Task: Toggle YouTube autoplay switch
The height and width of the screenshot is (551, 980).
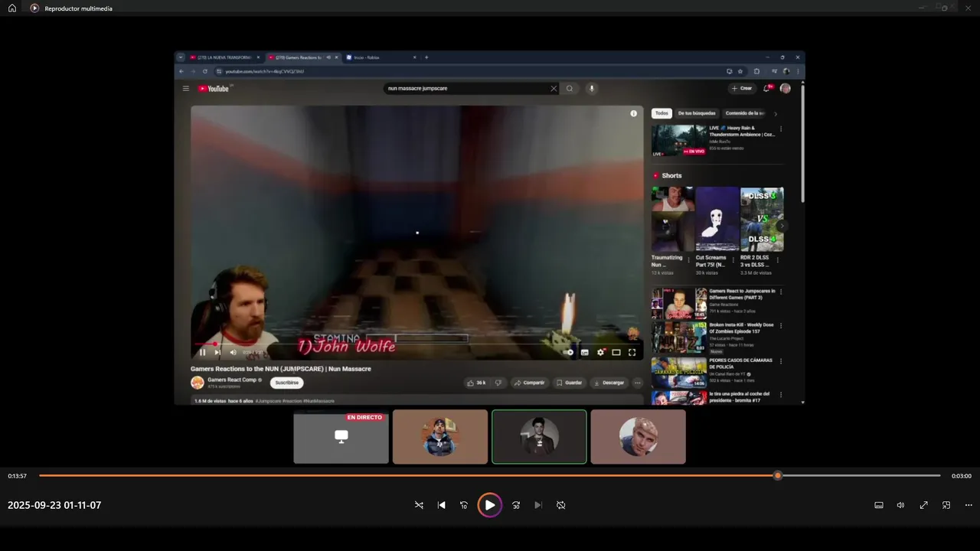Action: click(x=568, y=352)
